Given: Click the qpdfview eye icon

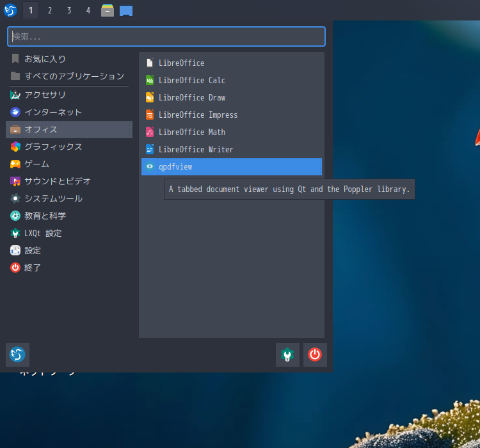Looking at the screenshot, I should (150, 166).
